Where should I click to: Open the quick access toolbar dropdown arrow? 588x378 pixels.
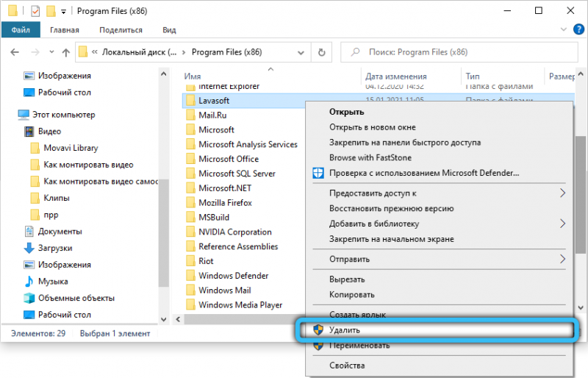(63, 12)
